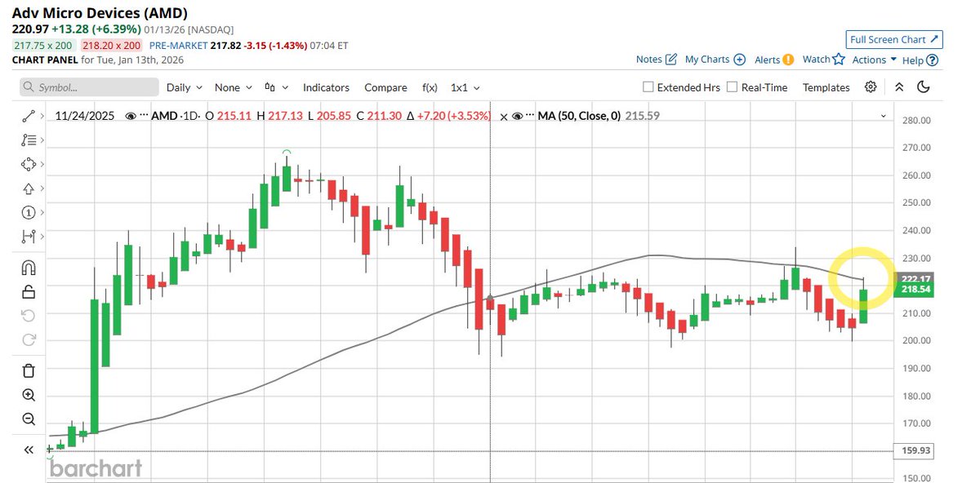
Task: Expand the Actions dropdown menu
Action: coord(875,60)
